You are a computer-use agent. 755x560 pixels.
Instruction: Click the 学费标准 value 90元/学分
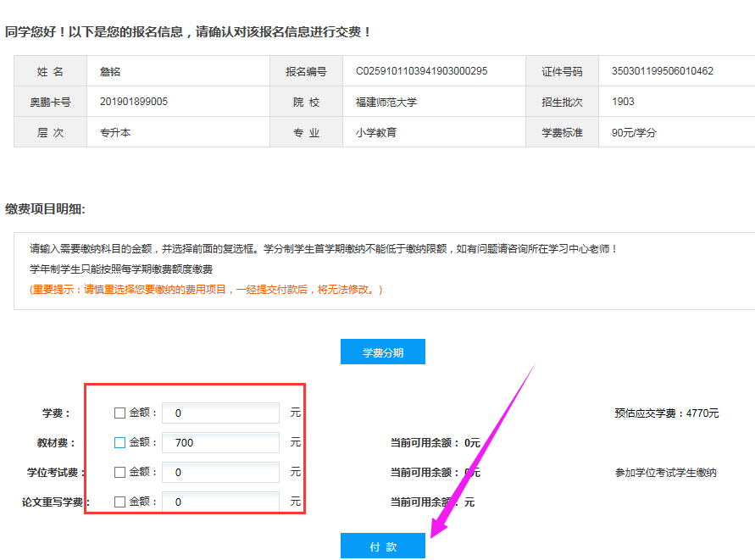[634, 133]
